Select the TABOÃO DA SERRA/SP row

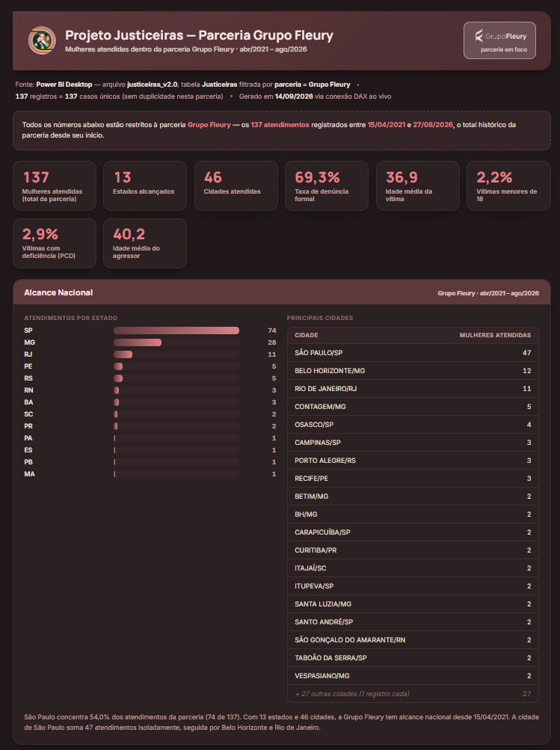[413, 658]
